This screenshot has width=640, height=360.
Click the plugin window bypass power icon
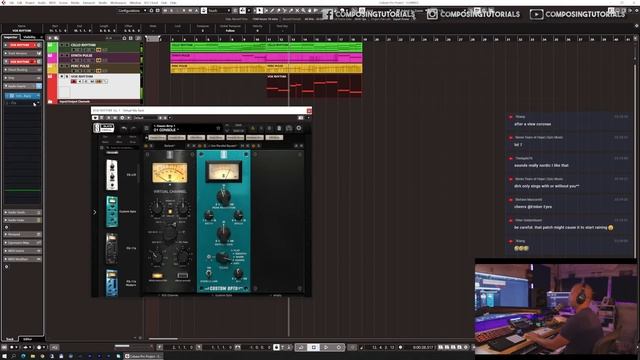(95, 118)
